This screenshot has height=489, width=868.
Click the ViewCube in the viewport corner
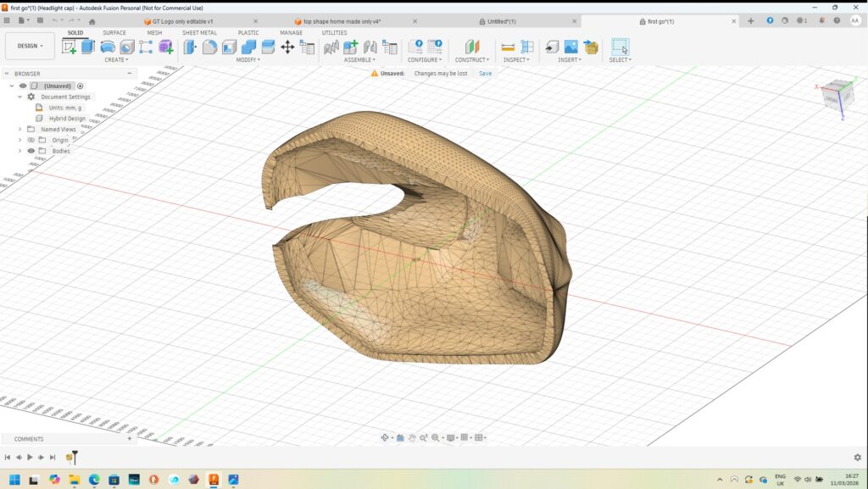(839, 93)
